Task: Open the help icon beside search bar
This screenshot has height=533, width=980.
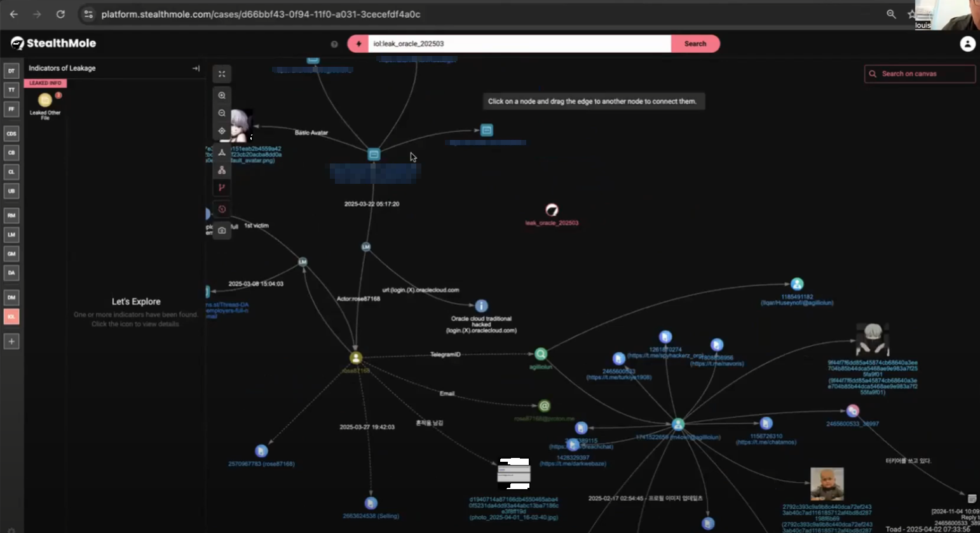Action: pyautogui.click(x=334, y=44)
